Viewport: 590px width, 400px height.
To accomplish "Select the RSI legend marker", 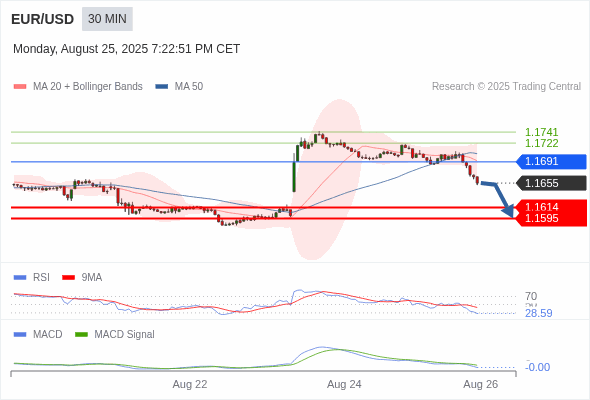I will (20, 278).
